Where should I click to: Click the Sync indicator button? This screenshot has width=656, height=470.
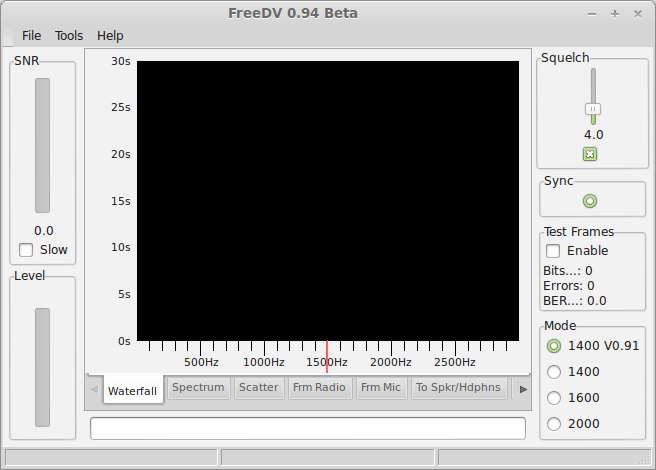coord(590,201)
